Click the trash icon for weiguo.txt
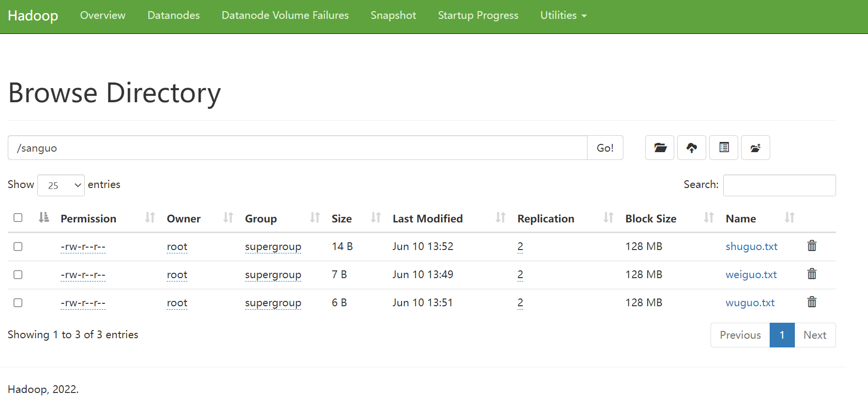868x408 pixels. [812, 274]
